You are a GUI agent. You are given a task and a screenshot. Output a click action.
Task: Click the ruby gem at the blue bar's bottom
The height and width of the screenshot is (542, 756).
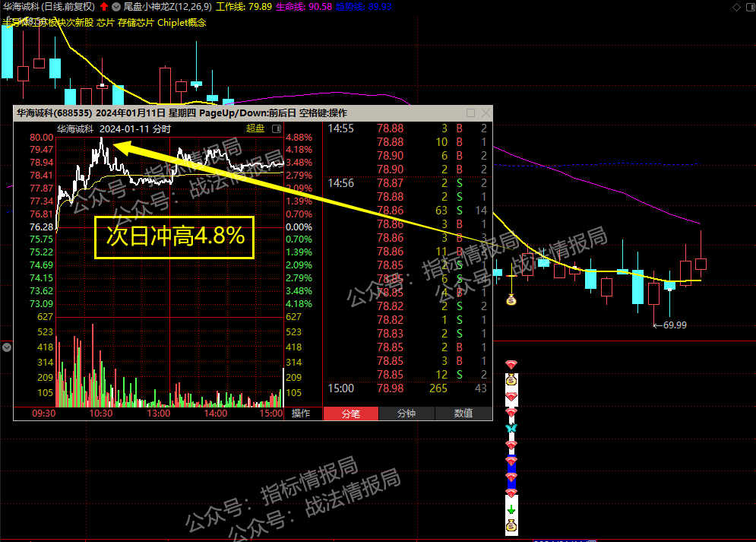(x=511, y=477)
